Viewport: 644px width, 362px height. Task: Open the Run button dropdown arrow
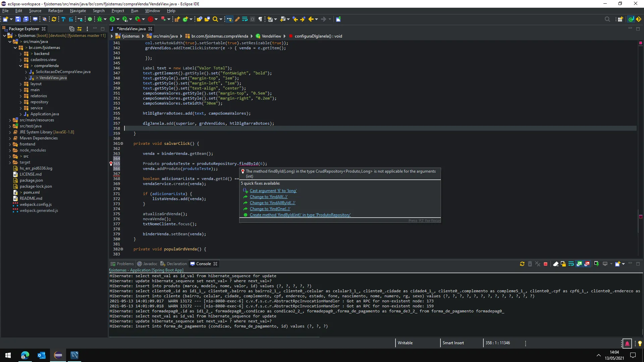click(118, 19)
